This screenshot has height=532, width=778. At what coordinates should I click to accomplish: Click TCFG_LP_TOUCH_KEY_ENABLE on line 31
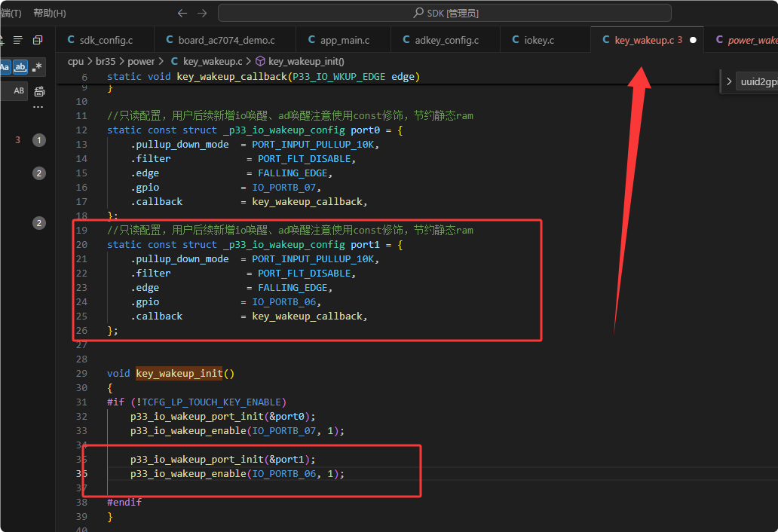212,402
